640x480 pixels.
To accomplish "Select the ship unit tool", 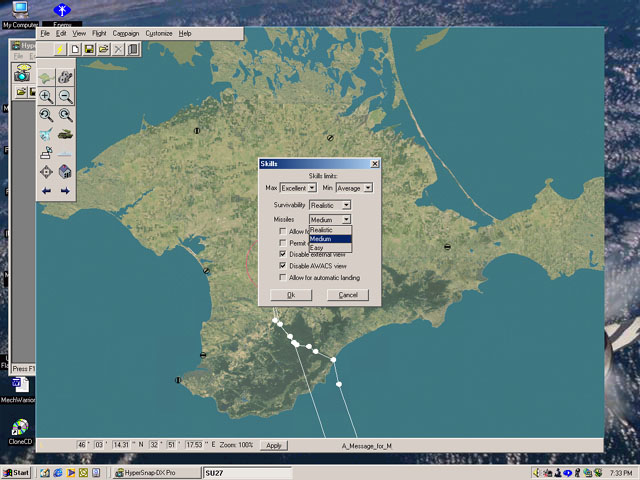I will (65, 153).
